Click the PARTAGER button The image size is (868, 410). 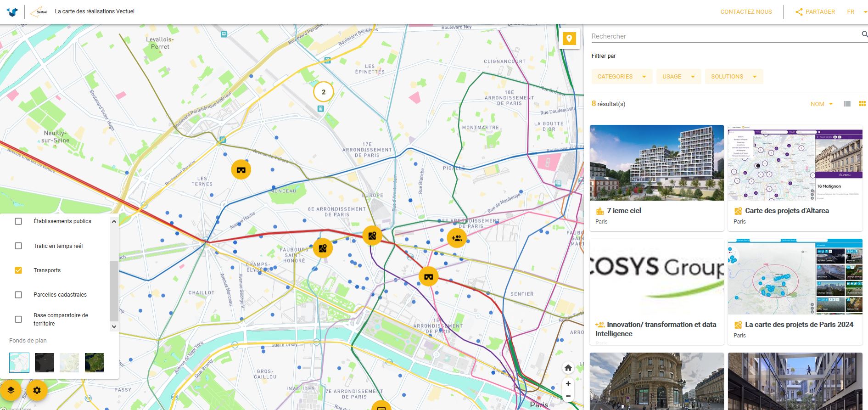[815, 12]
